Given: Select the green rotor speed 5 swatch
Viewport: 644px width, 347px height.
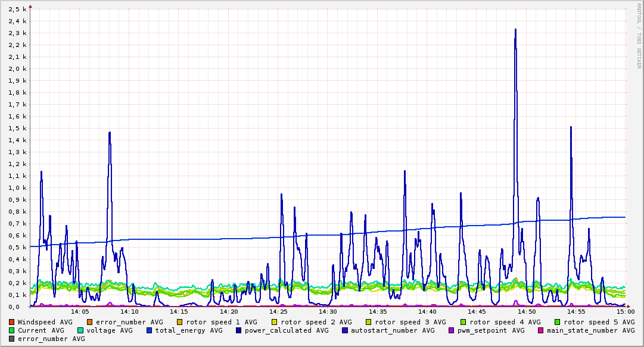Looking at the screenshot, I should click(x=558, y=323).
